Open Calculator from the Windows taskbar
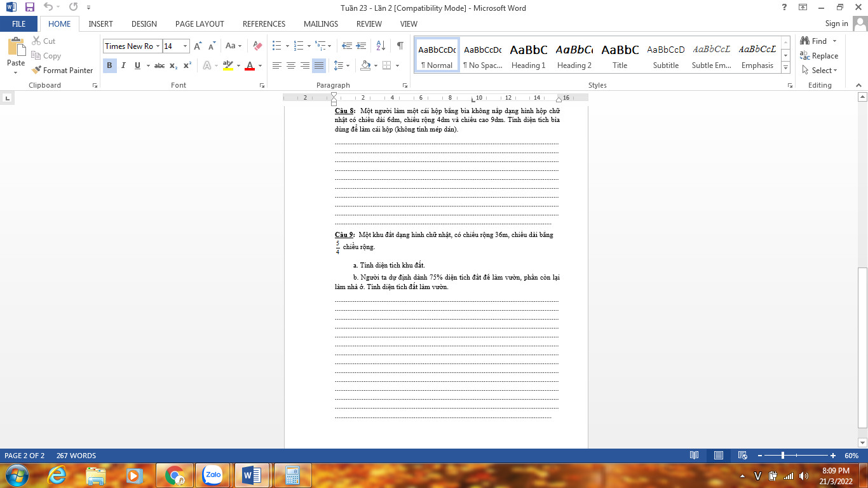868x488 pixels. [292, 475]
